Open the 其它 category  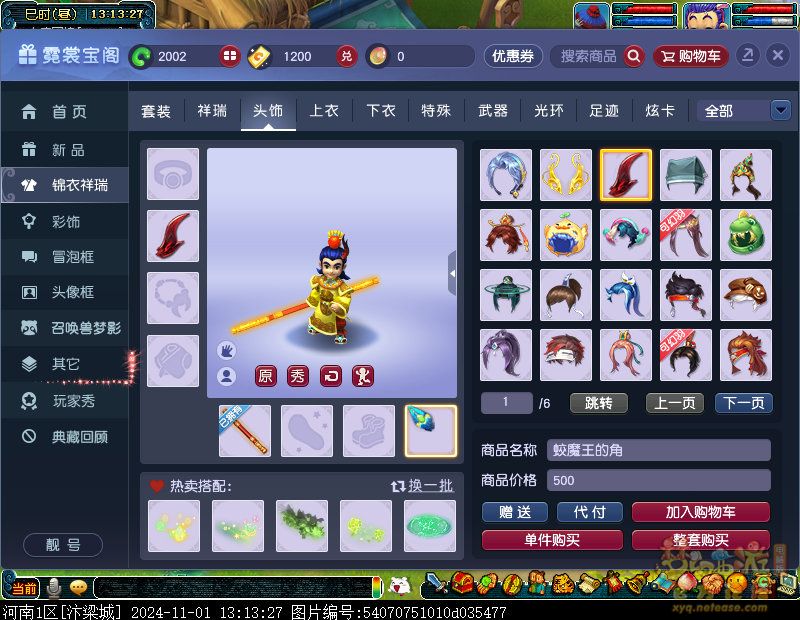pyautogui.click(x=64, y=364)
